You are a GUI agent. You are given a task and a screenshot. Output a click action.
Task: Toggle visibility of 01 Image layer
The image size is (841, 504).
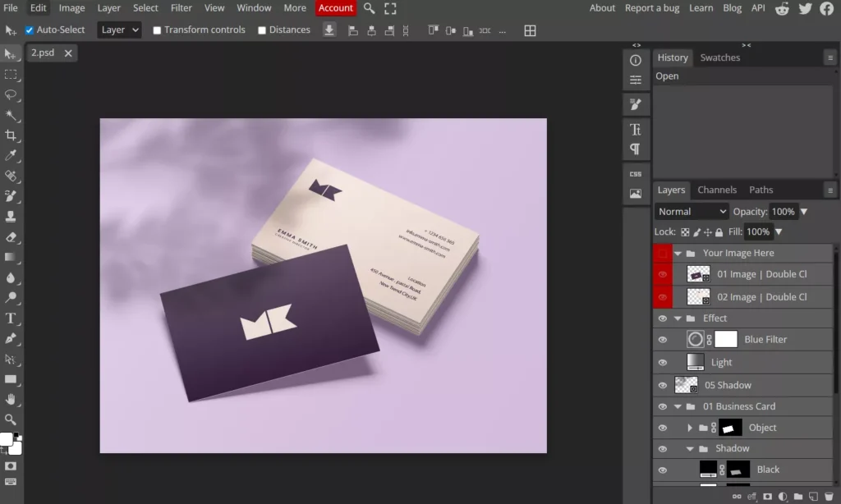(663, 274)
